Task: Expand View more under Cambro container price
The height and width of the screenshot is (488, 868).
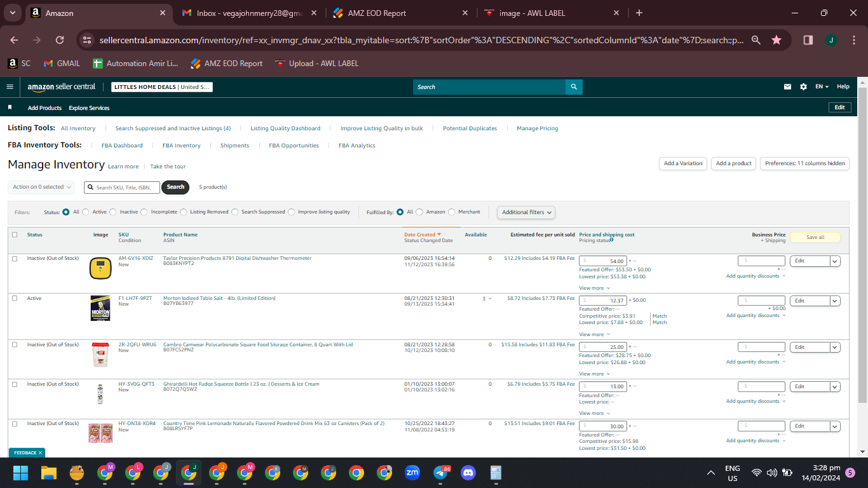Action: point(595,374)
